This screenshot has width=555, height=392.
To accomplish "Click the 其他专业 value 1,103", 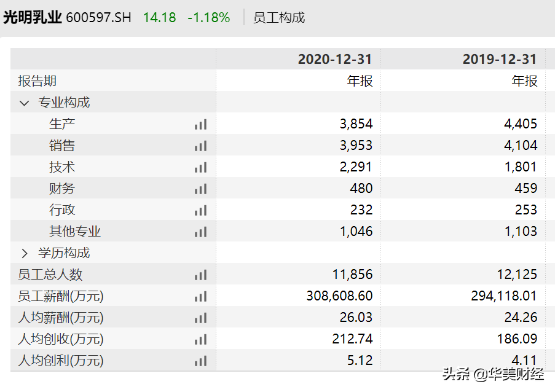I will point(521,232).
